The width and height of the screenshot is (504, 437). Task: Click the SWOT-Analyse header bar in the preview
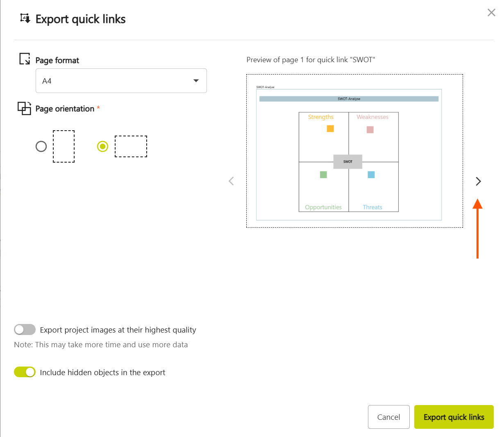349,99
